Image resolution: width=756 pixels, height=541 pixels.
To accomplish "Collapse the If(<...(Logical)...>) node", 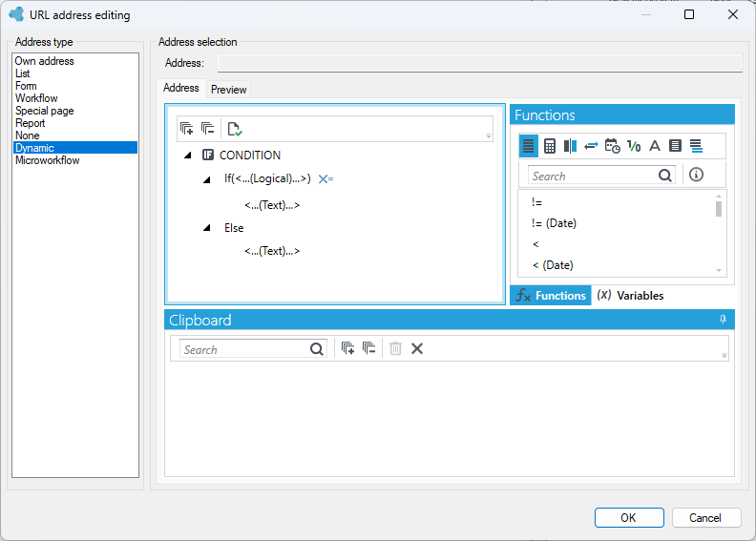I will pyautogui.click(x=207, y=179).
